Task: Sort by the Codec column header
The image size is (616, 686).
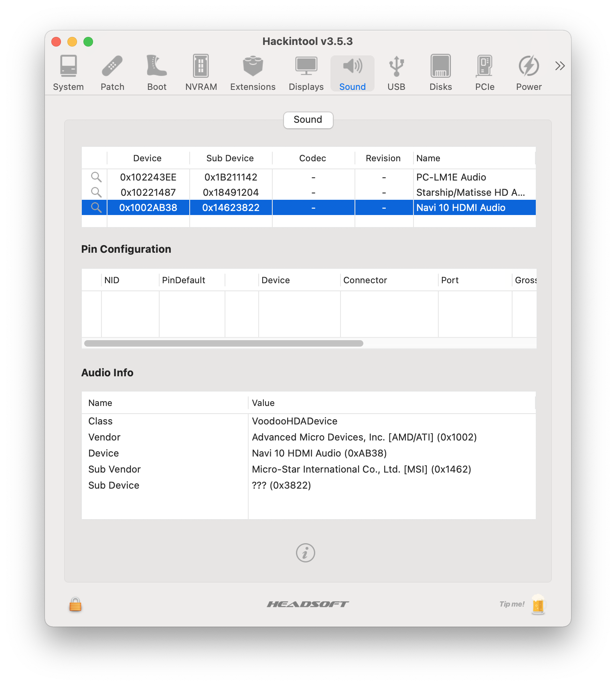Action: (313, 158)
